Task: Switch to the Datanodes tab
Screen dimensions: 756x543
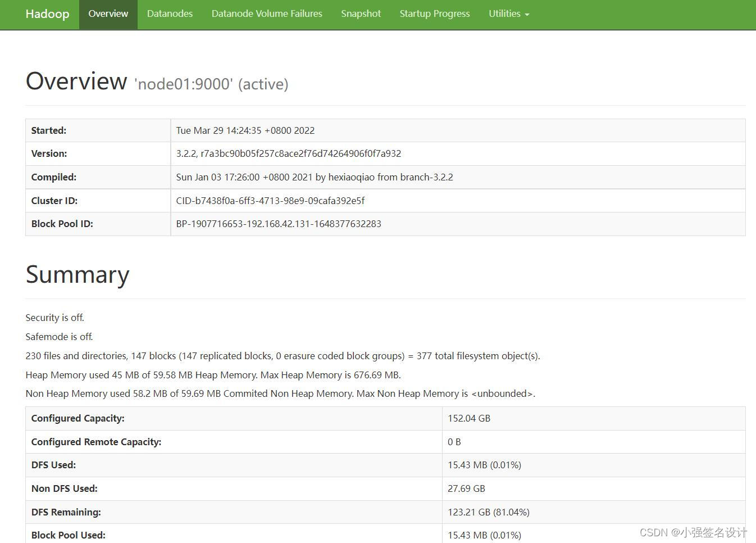Action: (170, 14)
